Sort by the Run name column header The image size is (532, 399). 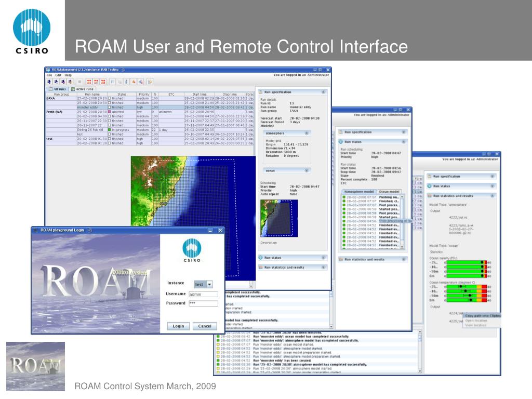click(92, 95)
